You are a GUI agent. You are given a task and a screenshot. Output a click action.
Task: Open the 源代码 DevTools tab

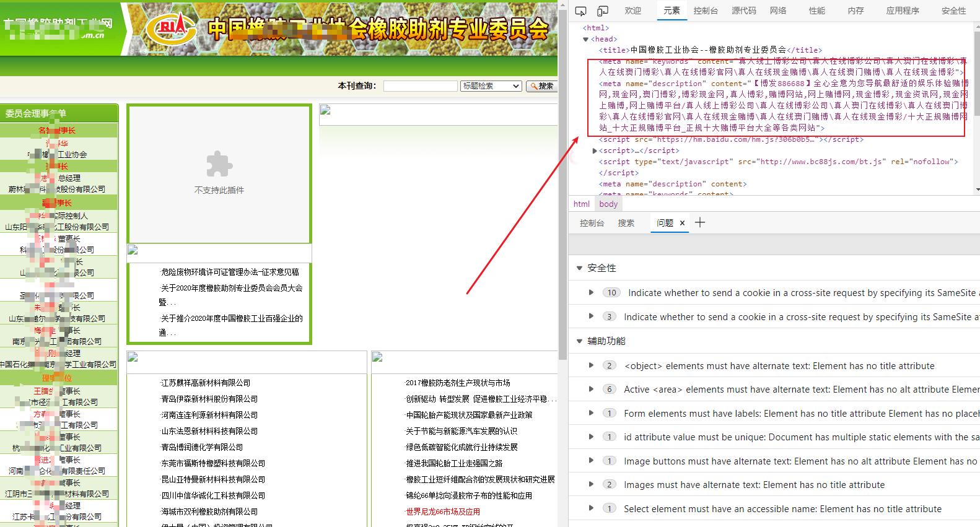point(743,11)
